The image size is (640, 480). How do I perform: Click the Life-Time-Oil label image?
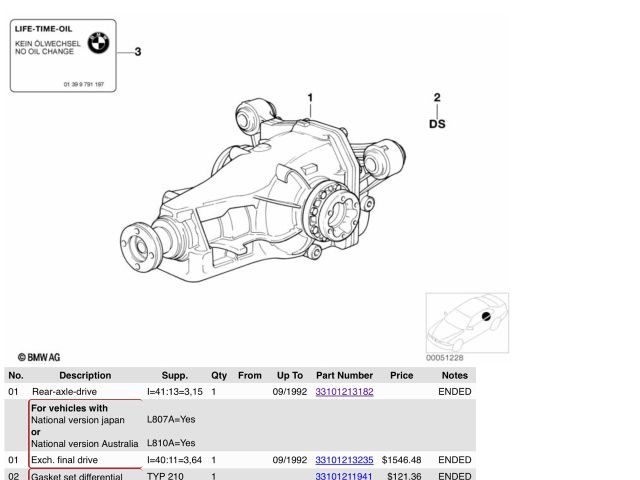point(63,56)
